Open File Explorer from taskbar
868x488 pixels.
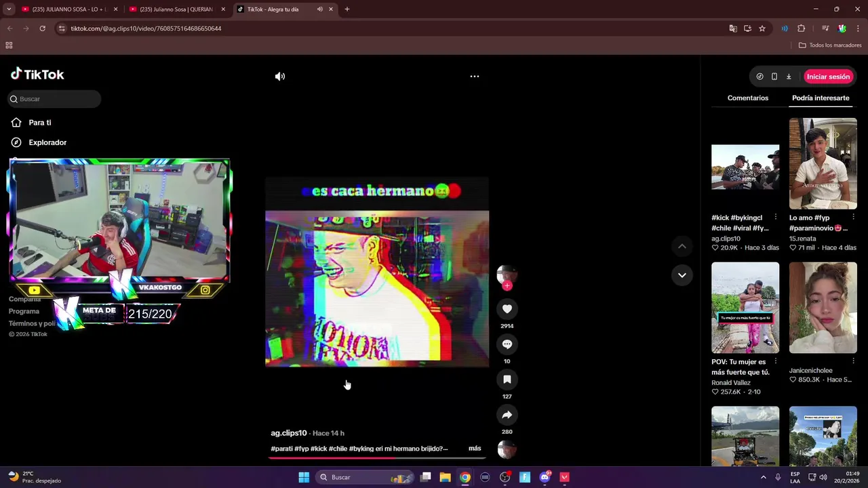pyautogui.click(x=445, y=477)
